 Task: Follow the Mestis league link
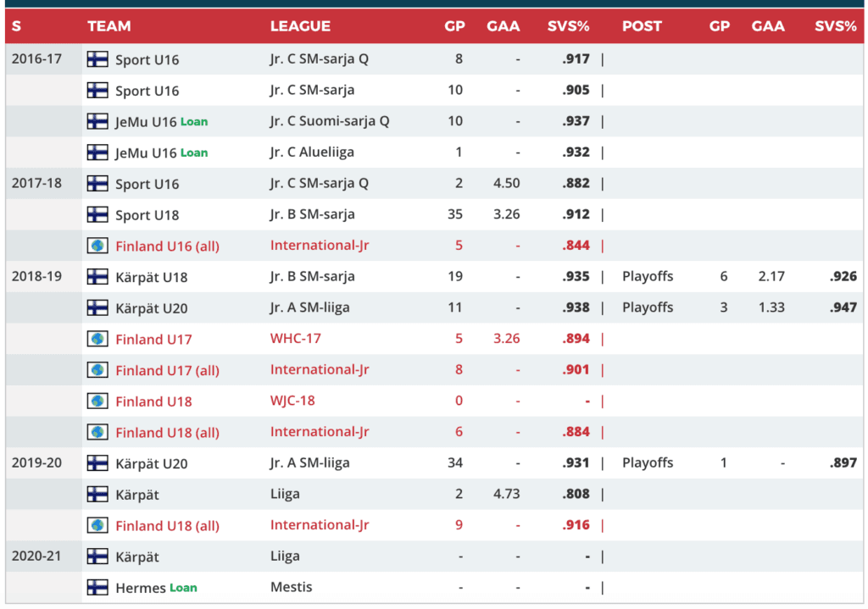291,587
